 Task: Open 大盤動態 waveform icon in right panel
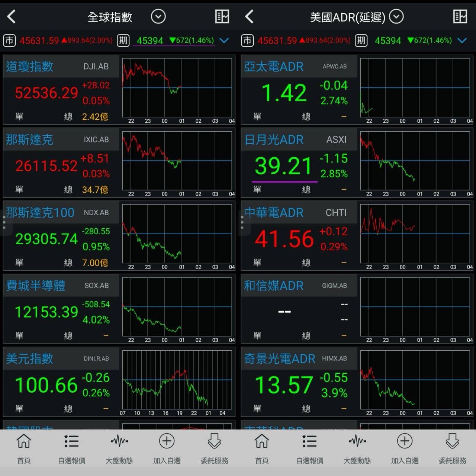[357, 441]
